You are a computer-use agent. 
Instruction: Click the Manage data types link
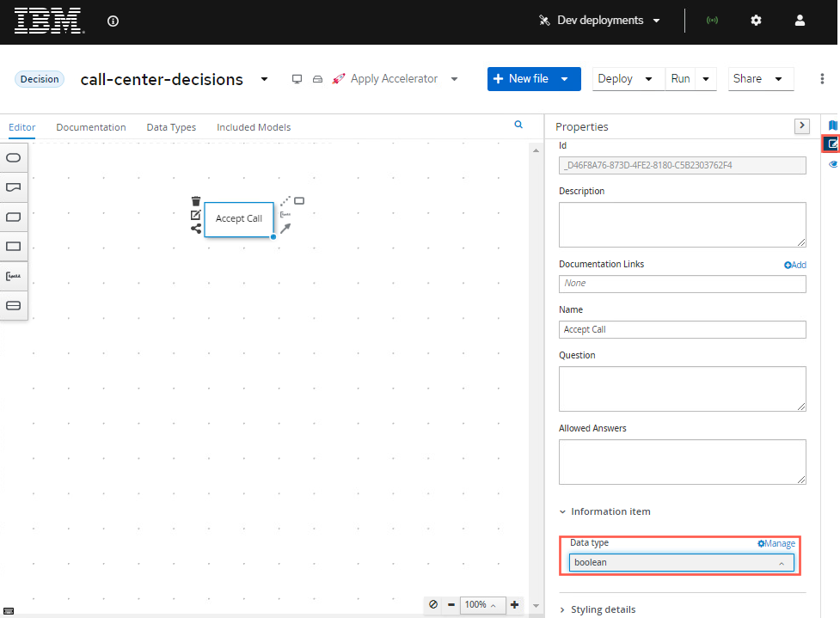click(x=776, y=543)
